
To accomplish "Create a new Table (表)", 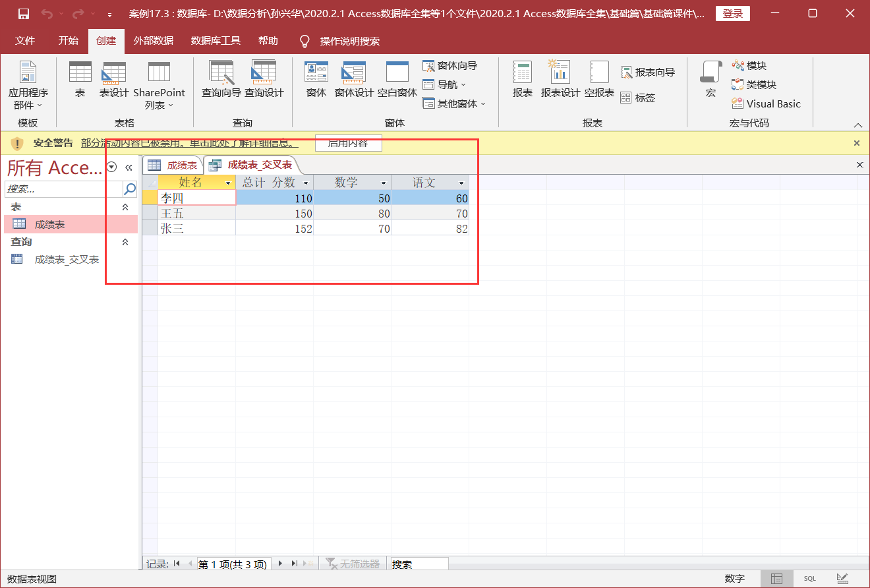I will coord(80,79).
